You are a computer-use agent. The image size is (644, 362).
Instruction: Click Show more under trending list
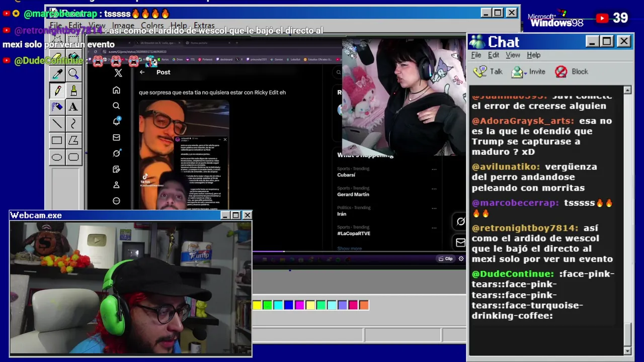click(349, 248)
